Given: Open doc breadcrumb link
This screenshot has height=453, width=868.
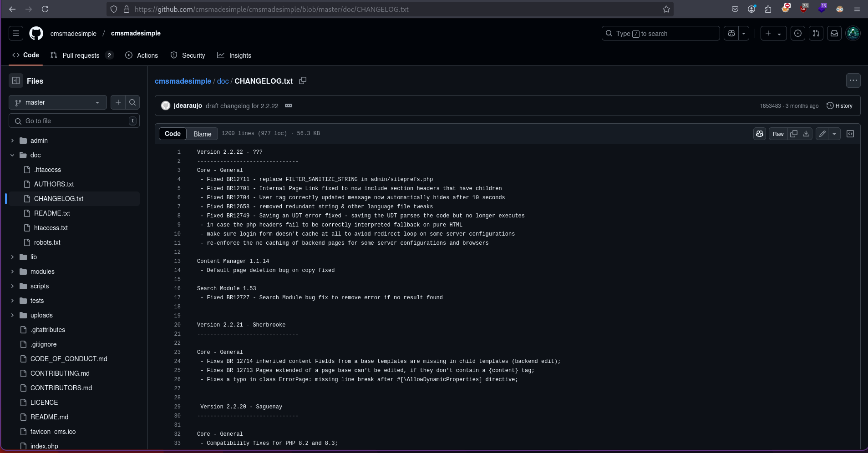Looking at the screenshot, I should 223,81.
